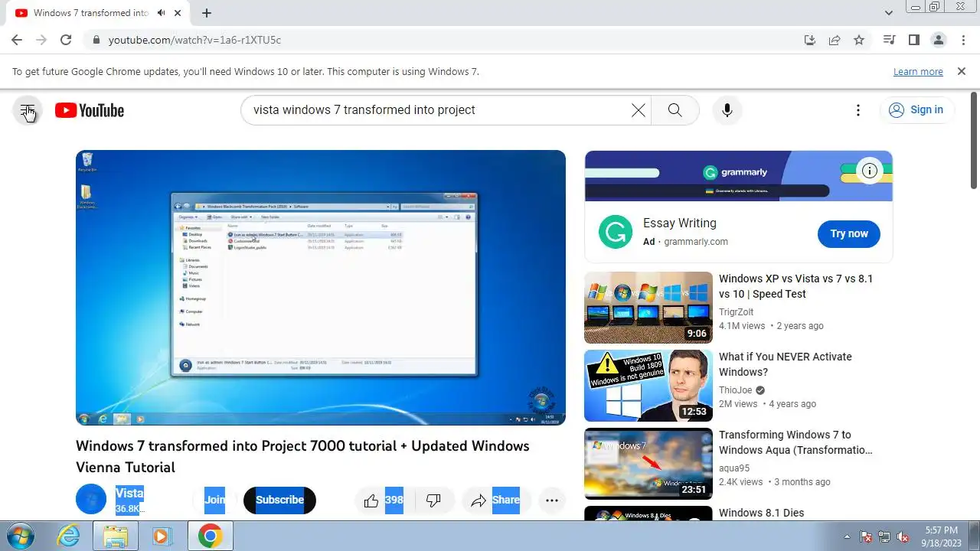Go back in Chrome

[x=17, y=40]
